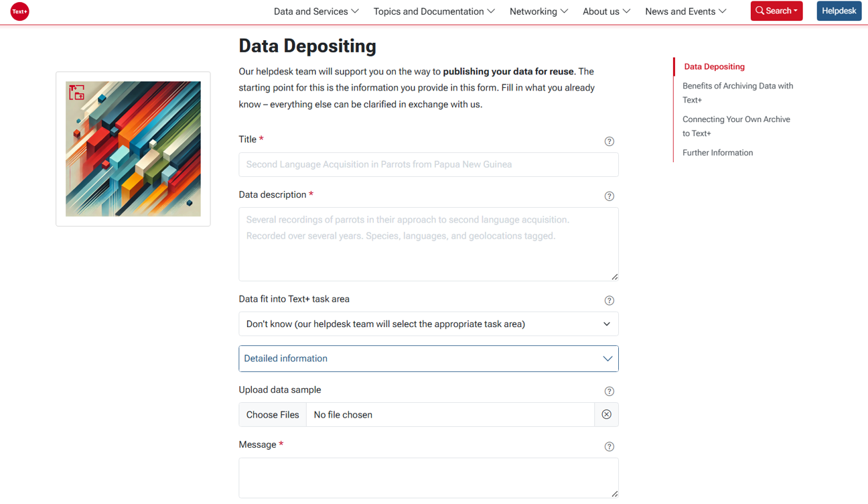Image resolution: width=868 pixels, height=504 pixels.
Task: Show help for Text+ task area
Action: pos(609,301)
